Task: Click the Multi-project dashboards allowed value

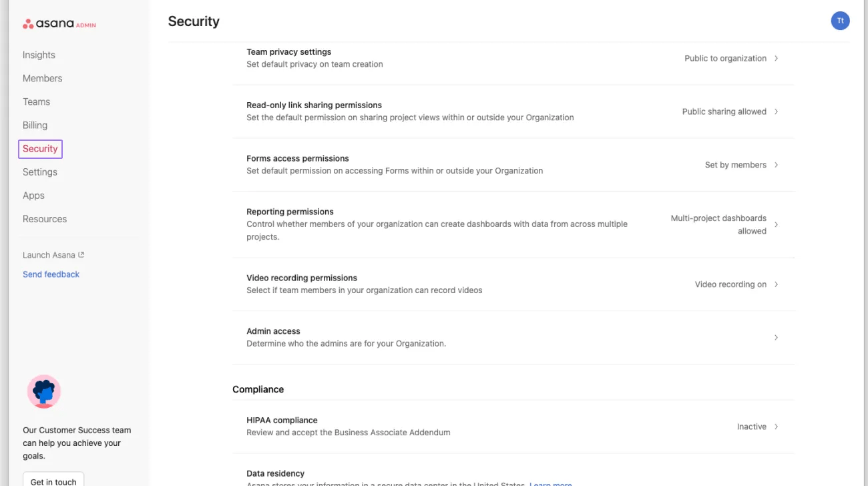Action: [x=718, y=225]
